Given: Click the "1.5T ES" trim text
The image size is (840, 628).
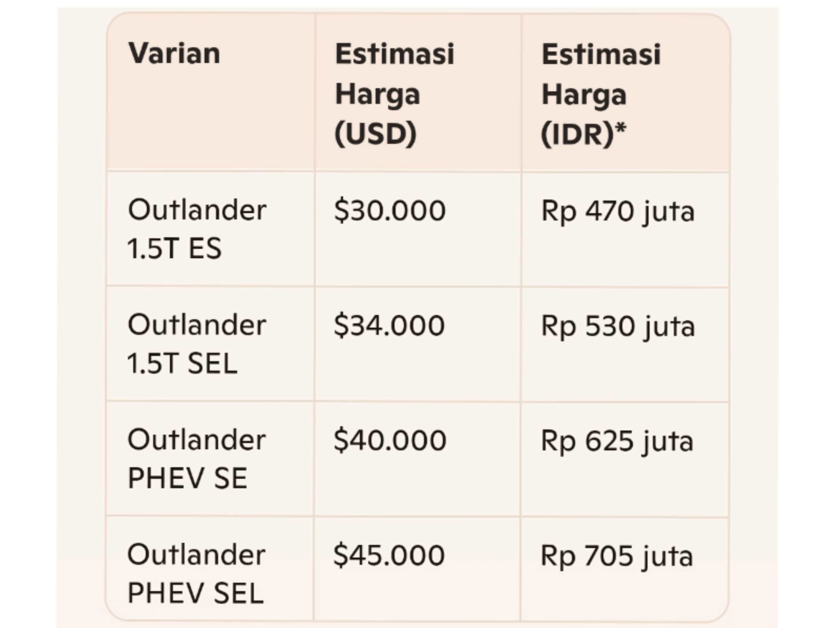Looking at the screenshot, I should 174,248.
